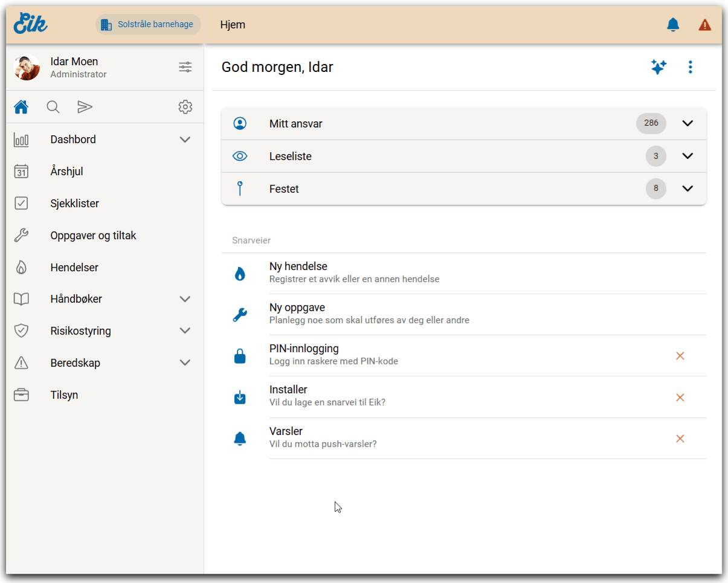Select the Solstråle barnehage organization chip
This screenshot has width=728, height=583.
148,25
